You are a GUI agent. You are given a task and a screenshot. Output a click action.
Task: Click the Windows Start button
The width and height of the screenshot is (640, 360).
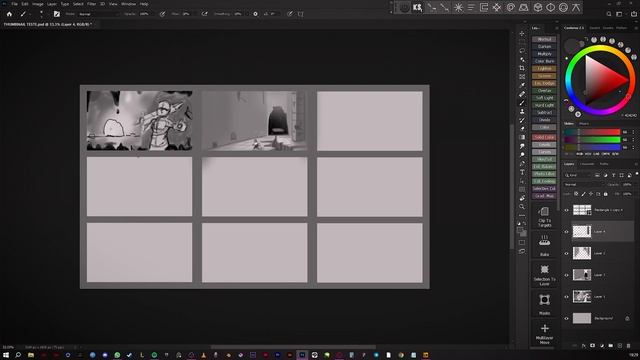coord(6,355)
